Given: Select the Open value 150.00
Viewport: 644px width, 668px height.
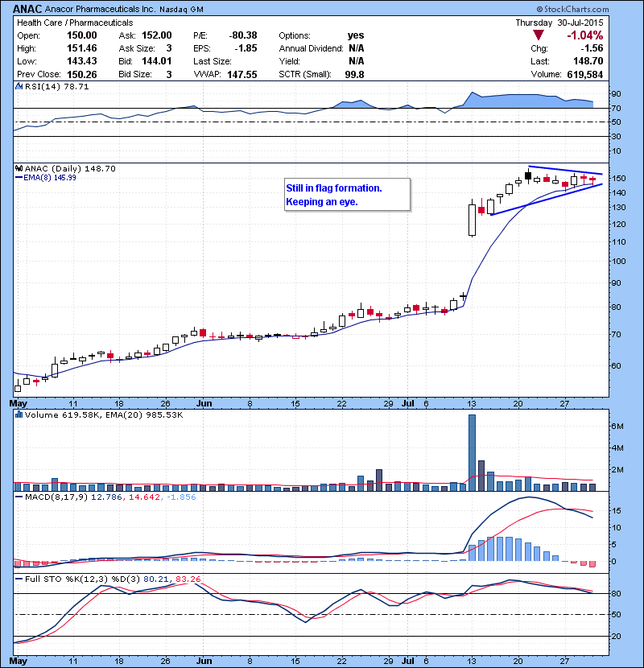Looking at the screenshot, I should pyautogui.click(x=82, y=35).
